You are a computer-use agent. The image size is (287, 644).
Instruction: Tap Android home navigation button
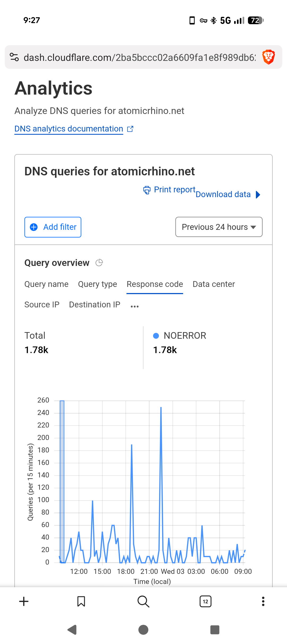click(x=143, y=630)
